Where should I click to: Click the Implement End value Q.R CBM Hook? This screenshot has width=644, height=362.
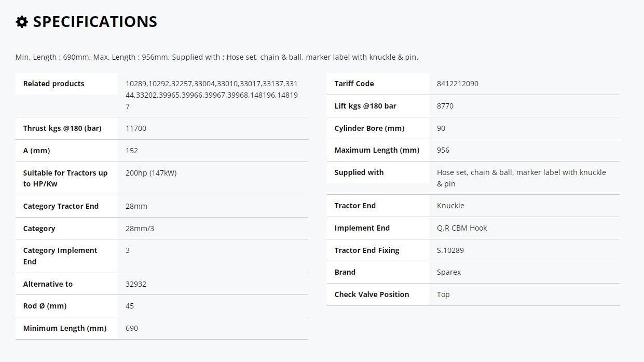point(462,228)
